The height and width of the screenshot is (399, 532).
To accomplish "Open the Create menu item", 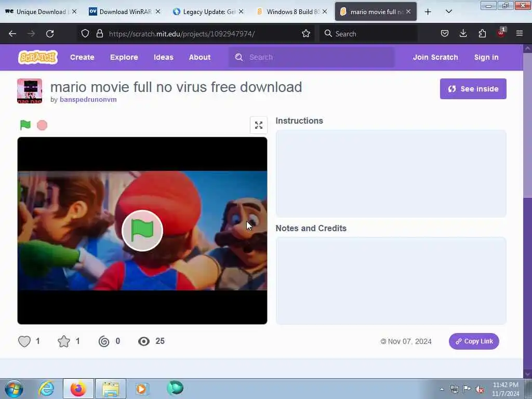I will click(x=82, y=57).
